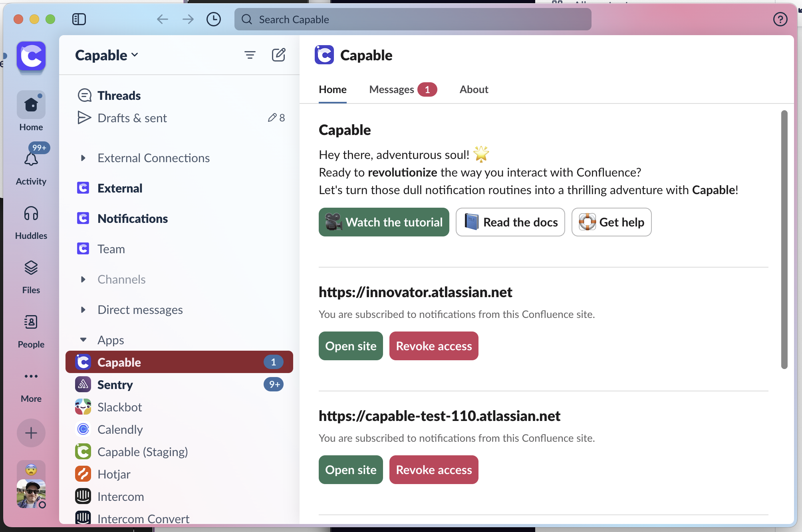The height and width of the screenshot is (532, 802).
Task: Click the plus create new button
Action: click(x=31, y=433)
